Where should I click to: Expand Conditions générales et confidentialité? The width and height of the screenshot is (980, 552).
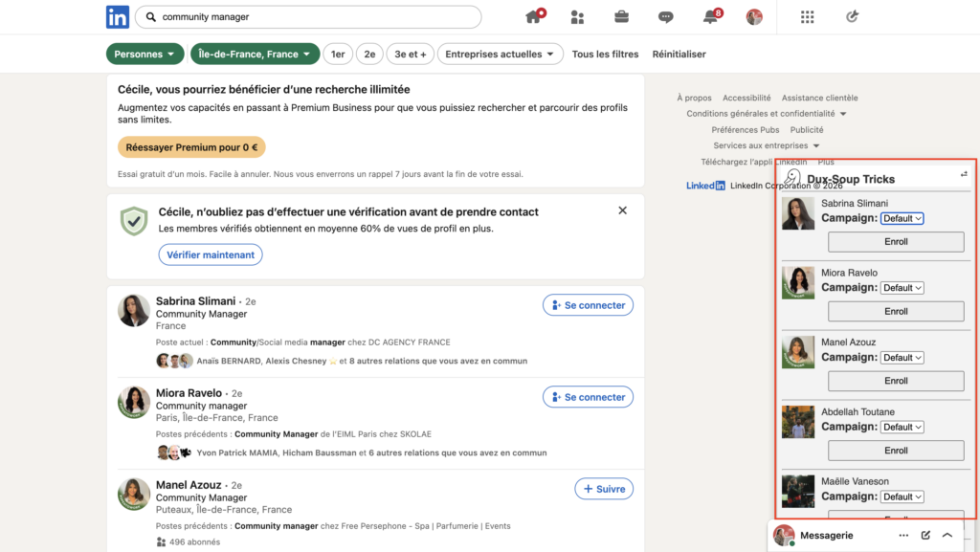pyautogui.click(x=767, y=114)
